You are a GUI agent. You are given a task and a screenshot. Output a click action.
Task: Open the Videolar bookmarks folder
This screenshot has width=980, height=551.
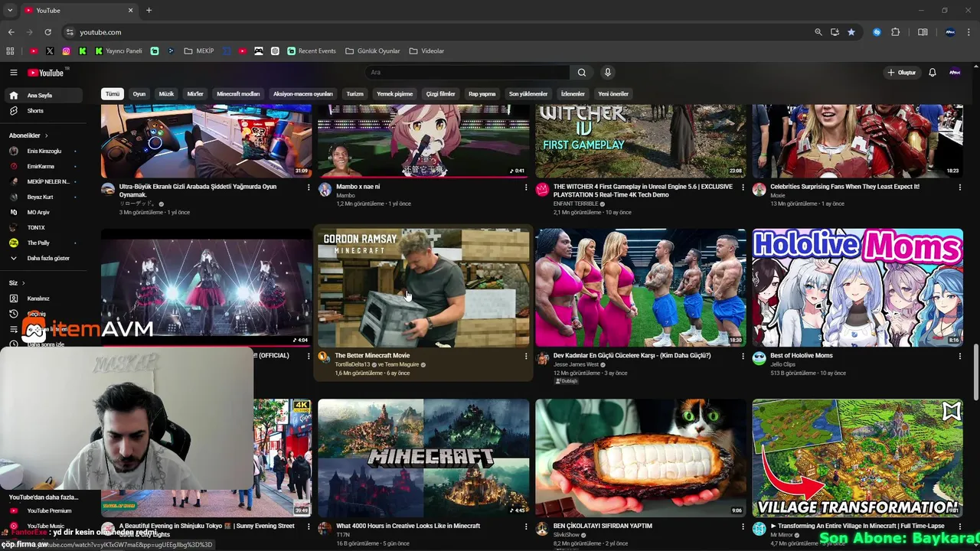(x=426, y=51)
